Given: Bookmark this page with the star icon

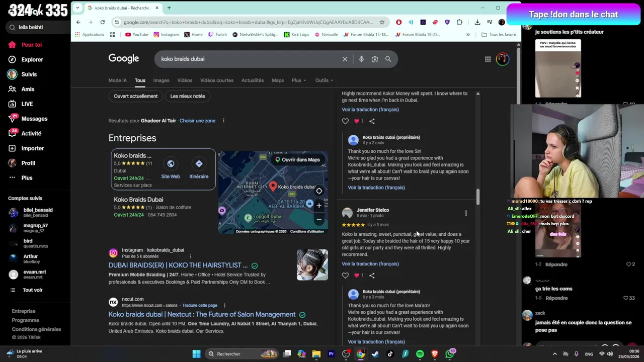Looking at the screenshot, I should (x=382, y=22).
